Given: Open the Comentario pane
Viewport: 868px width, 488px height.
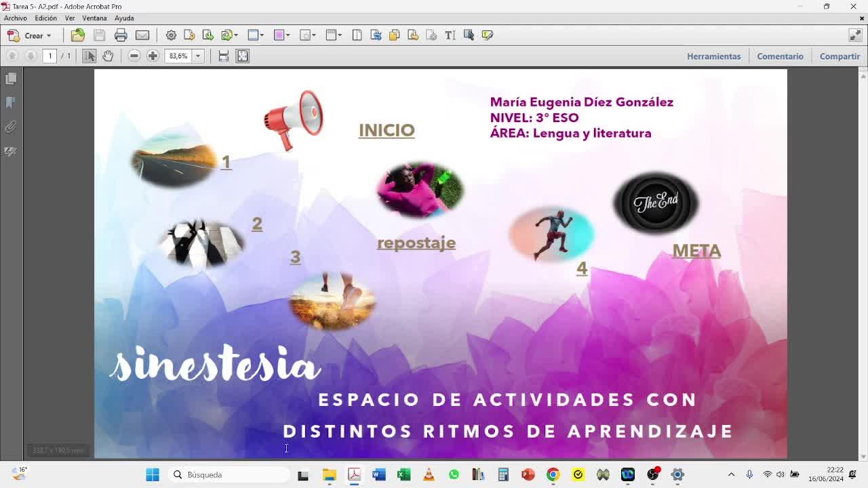Looking at the screenshot, I should (780, 56).
